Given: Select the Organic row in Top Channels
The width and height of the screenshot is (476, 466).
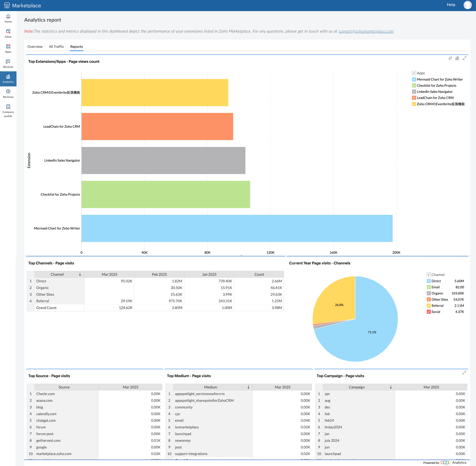Looking at the screenshot, I should tap(155, 288).
